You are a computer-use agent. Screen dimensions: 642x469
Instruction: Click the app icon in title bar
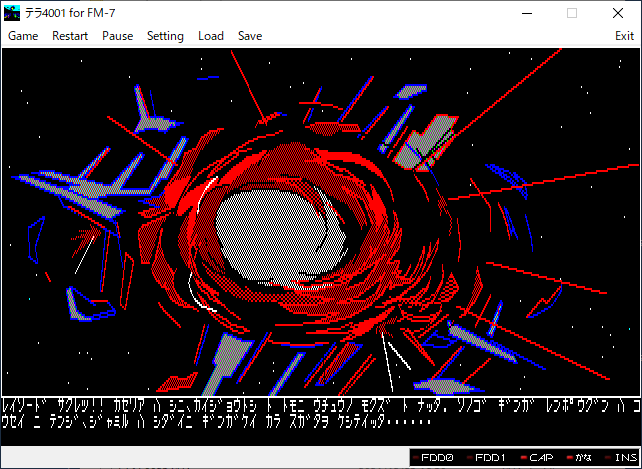click(x=12, y=13)
